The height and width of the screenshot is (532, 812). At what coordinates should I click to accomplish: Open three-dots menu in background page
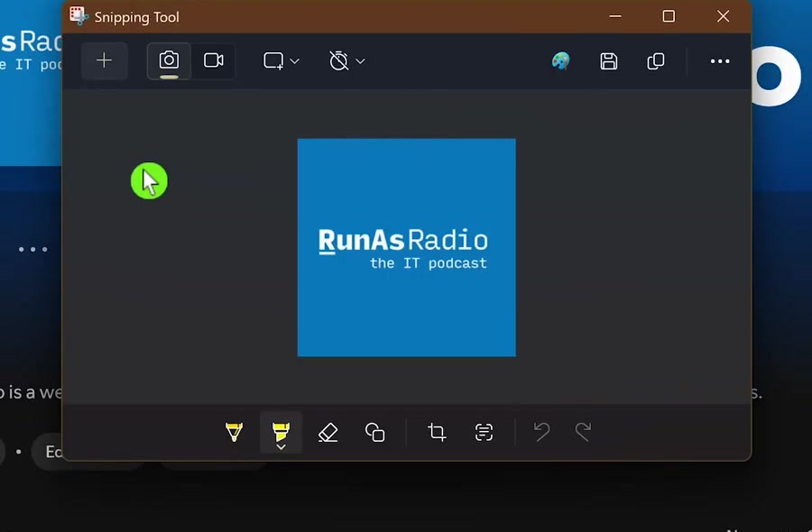tap(33, 249)
